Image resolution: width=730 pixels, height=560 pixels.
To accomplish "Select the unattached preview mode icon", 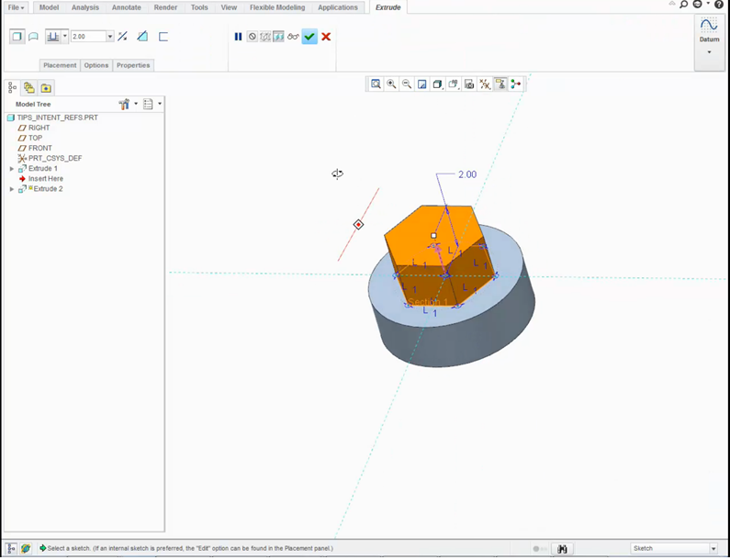I will (265, 37).
